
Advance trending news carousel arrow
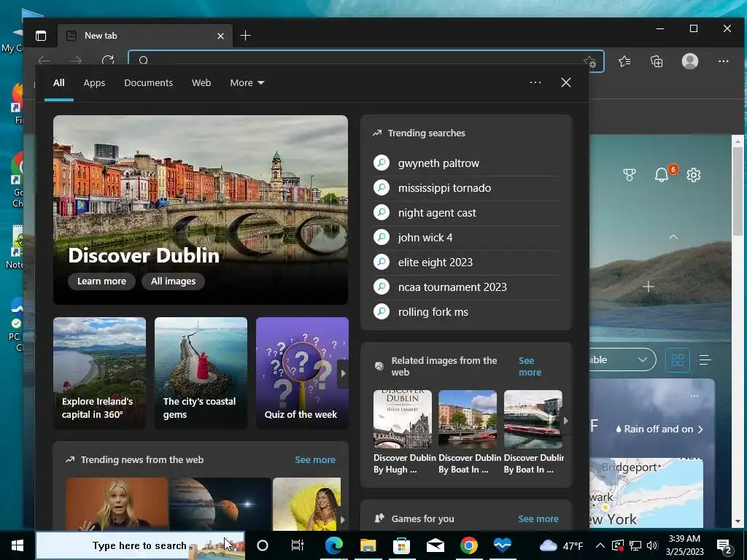click(x=342, y=520)
